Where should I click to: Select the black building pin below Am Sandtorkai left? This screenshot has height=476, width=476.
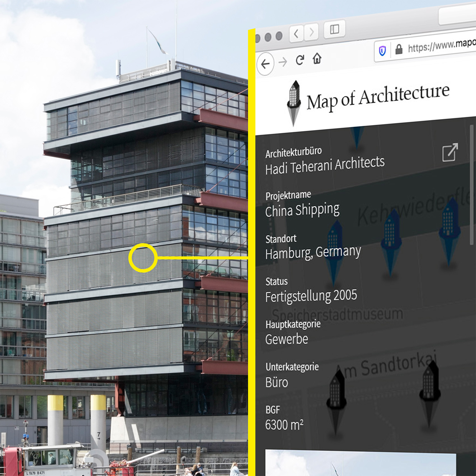pos(336,403)
